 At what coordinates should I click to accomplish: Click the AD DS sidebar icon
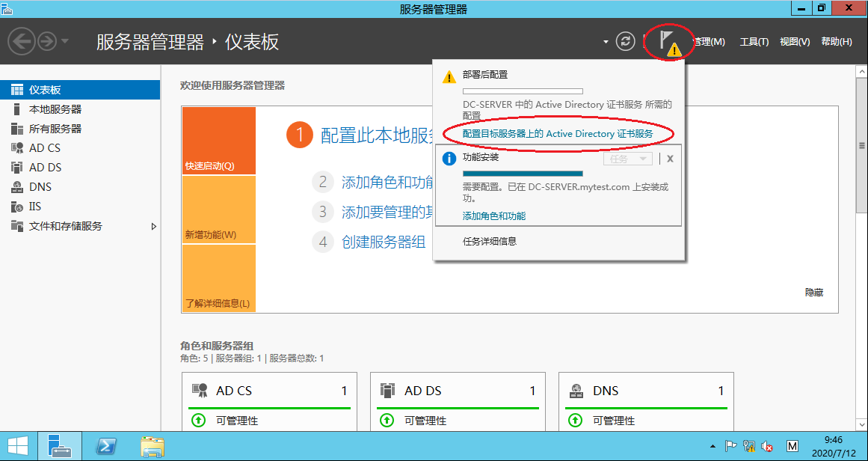point(17,168)
